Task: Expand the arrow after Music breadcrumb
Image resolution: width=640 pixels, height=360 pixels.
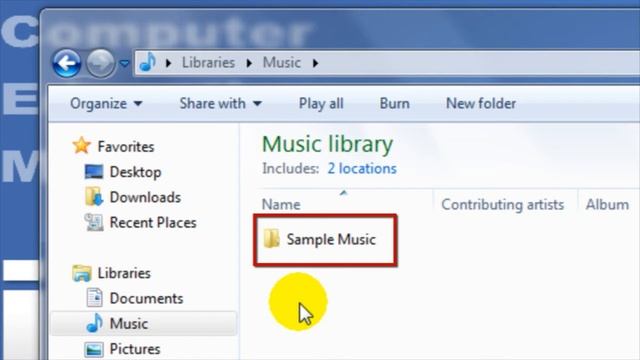Action: pos(315,63)
